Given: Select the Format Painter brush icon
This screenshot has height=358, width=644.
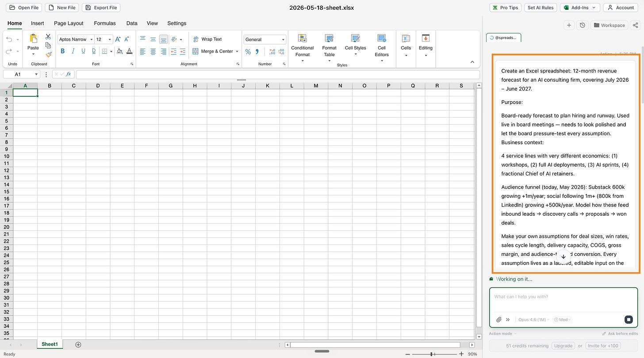Looking at the screenshot, I should click(48, 54).
